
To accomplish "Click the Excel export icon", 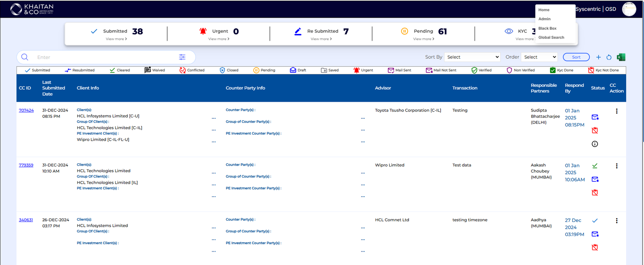I will point(621,57).
